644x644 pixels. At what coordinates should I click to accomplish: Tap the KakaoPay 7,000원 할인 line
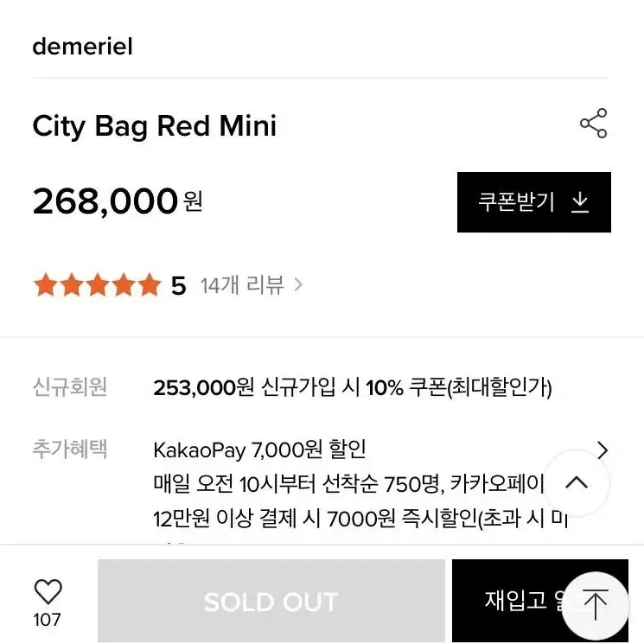click(x=259, y=450)
